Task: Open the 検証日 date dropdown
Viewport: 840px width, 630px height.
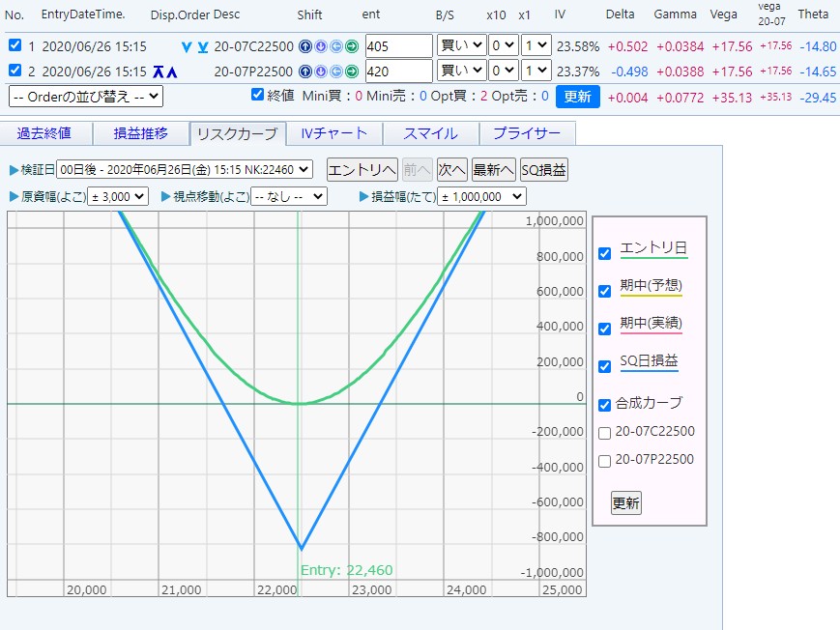Action: 185,170
